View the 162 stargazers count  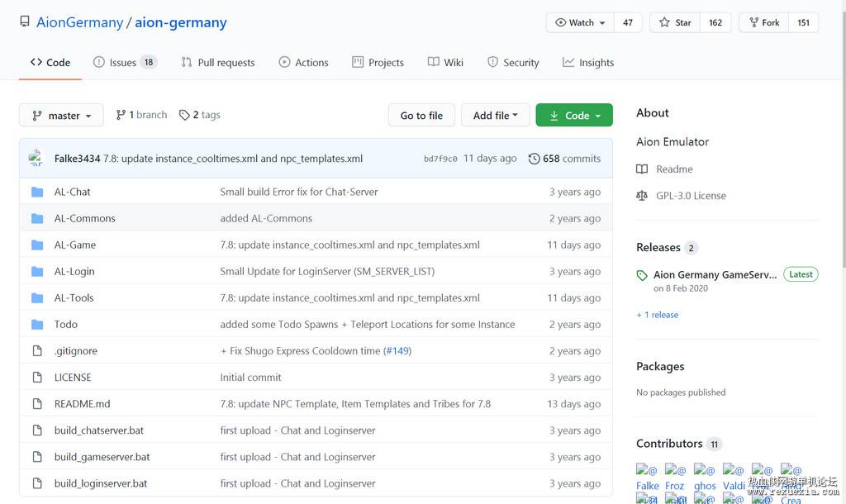click(715, 22)
